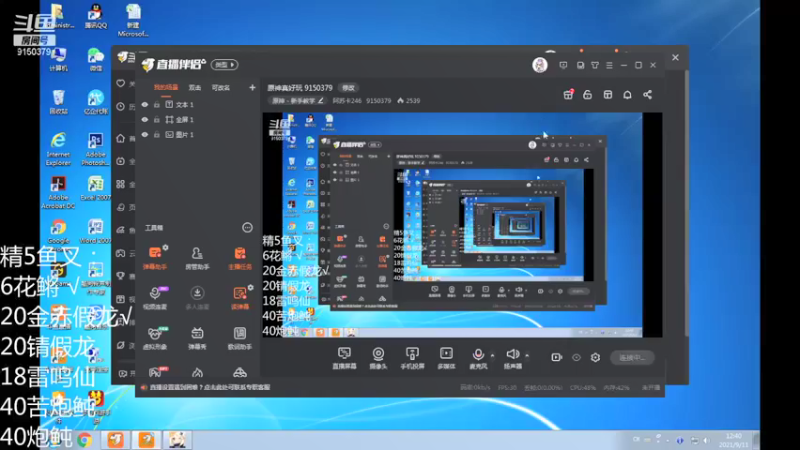Add 直播屏幕 screen capture source

tap(344, 358)
